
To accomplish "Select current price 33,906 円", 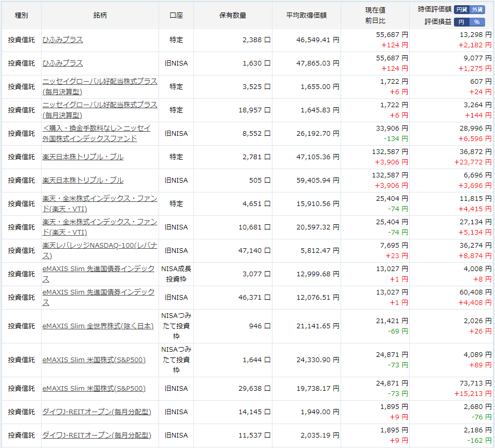I will click(x=392, y=129).
